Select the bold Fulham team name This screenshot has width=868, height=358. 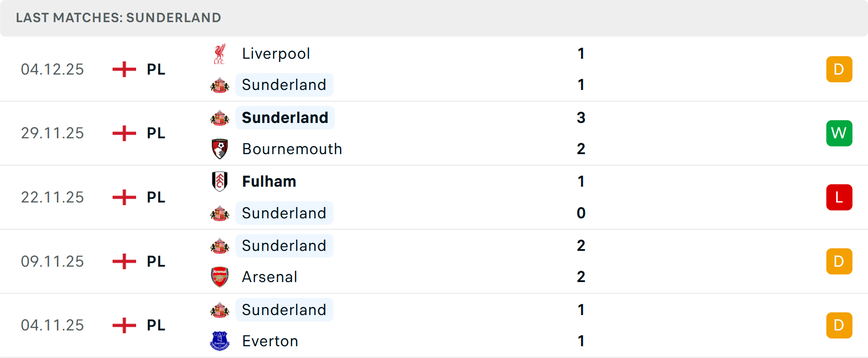point(269,181)
